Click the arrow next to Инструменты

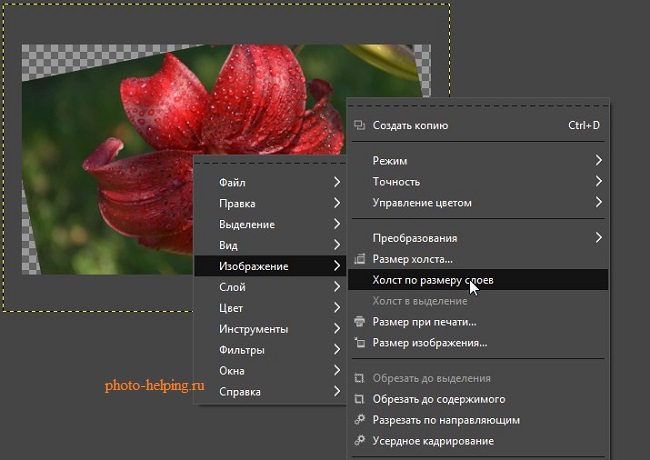[x=337, y=328]
